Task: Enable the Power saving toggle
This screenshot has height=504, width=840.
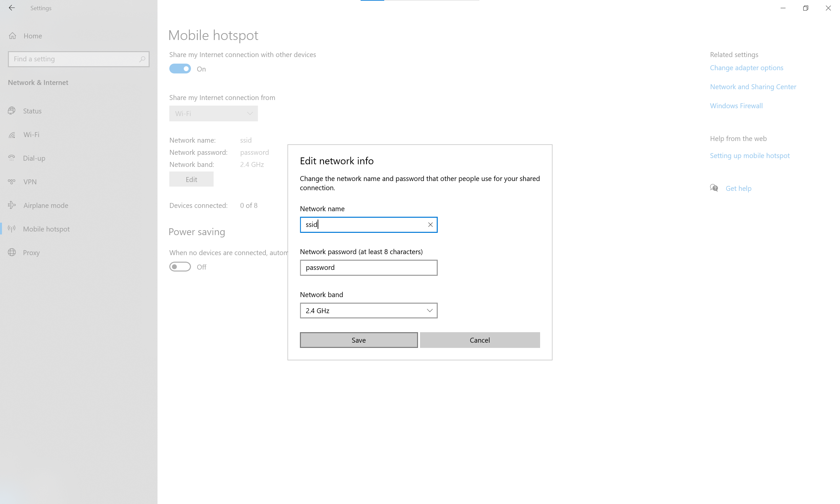Action: (x=180, y=267)
